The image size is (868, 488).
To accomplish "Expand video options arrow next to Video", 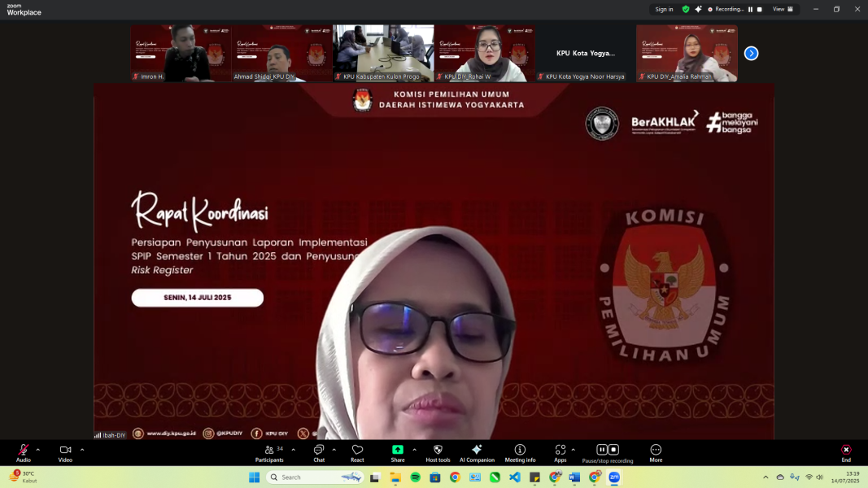I will pos(82,449).
